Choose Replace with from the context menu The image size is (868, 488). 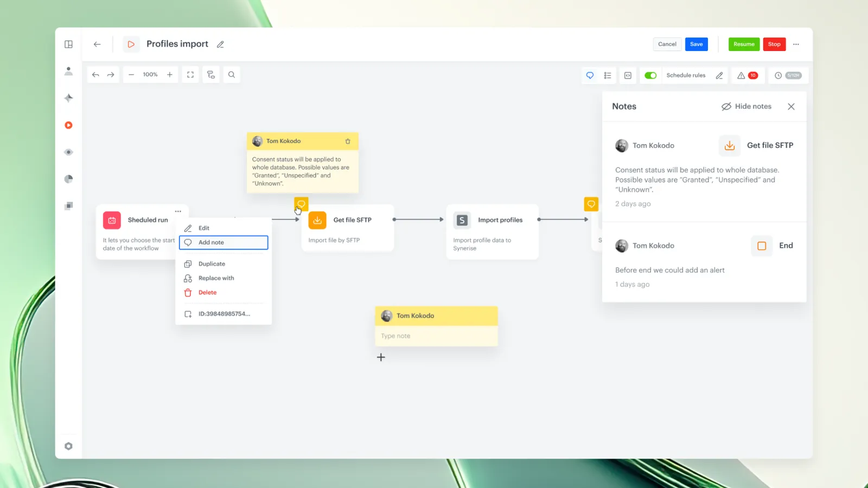(x=224, y=278)
